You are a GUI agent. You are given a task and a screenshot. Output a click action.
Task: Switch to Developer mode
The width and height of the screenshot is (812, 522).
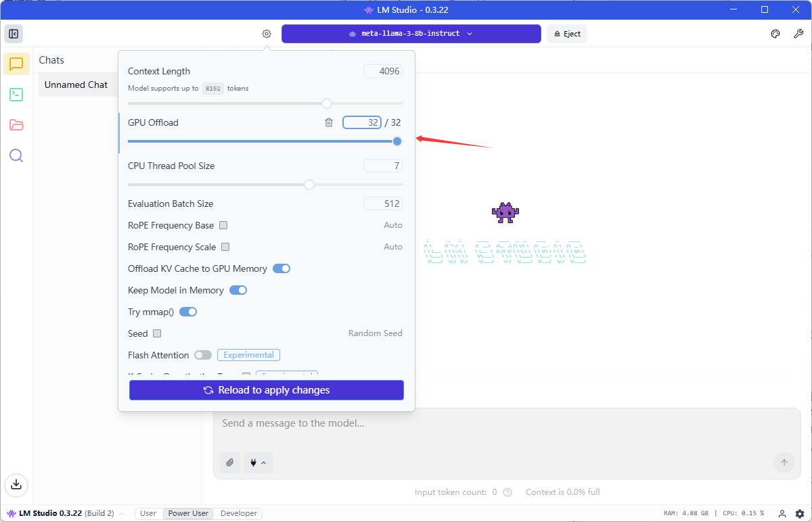coord(239,513)
